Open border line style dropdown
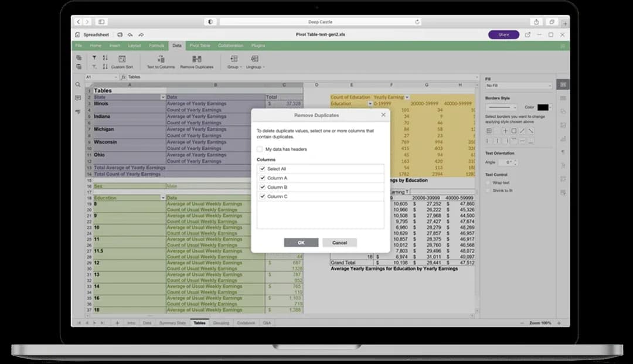Viewport: 633px width, 364px height. [501, 107]
